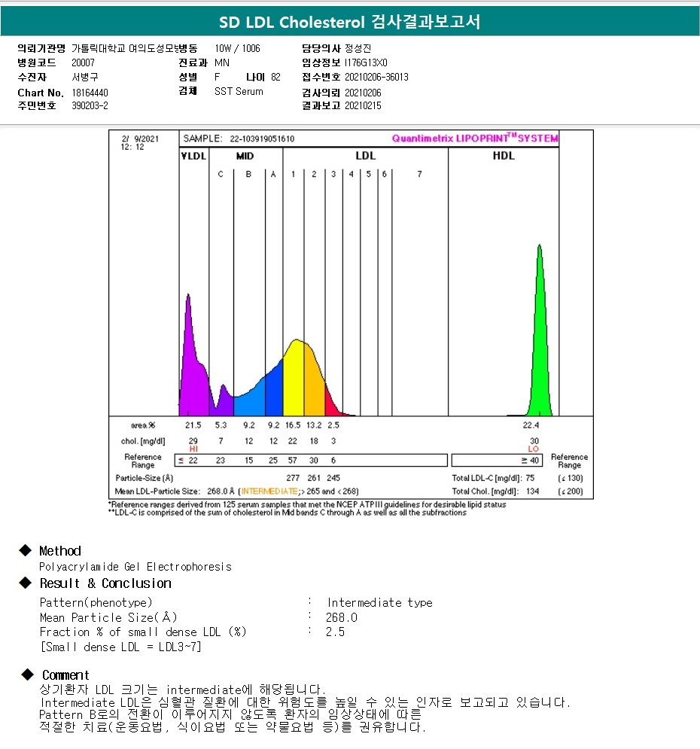Click reference limit "(≤ 200)"
The height and width of the screenshot is (749, 700).
point(571,491)
